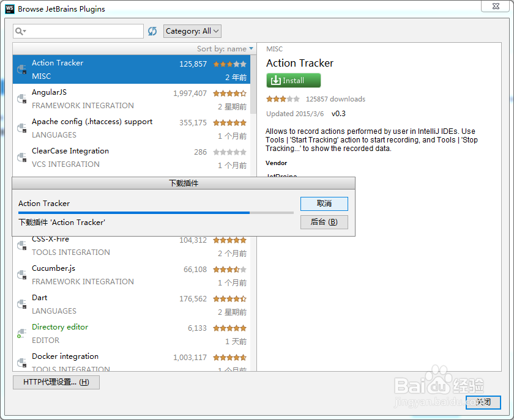This screenshot has width=514, height=420.
Task: Click the ClearCase Integration plugin icon
Action: [22, 157]
